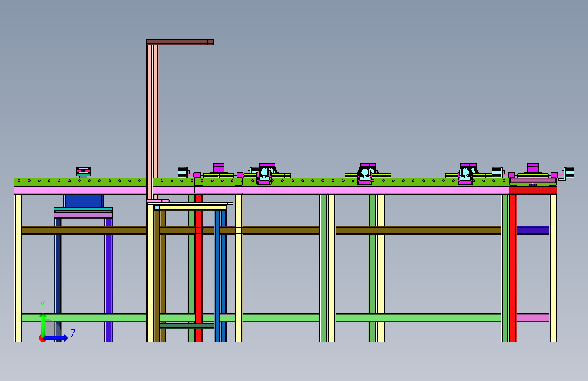Select the red leg at the right end

click(513, 268)
